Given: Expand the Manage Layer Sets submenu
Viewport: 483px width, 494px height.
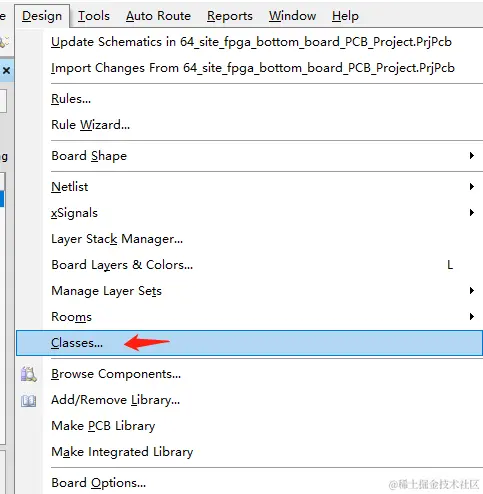Looking at the screenshot, I should point(250,291).
